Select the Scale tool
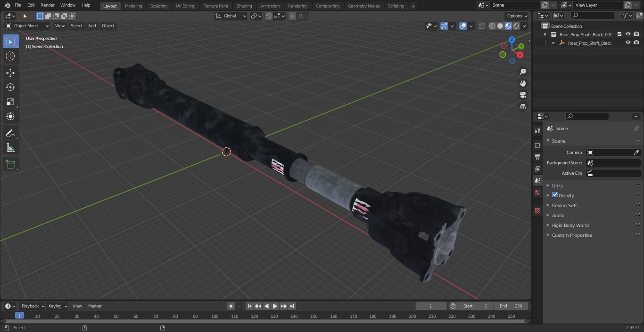 pos(10,102)
